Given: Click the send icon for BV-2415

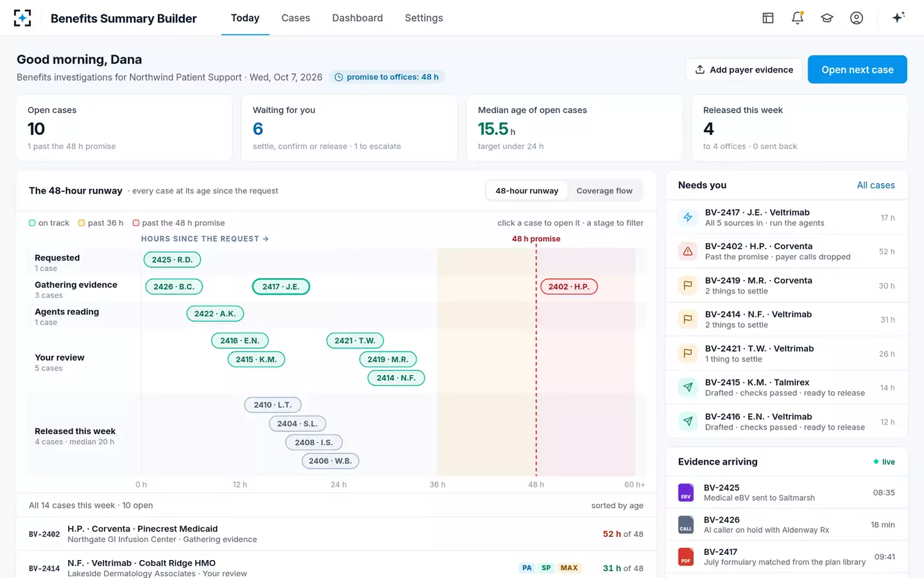Looking at the screenshot, I should point(688,388).
